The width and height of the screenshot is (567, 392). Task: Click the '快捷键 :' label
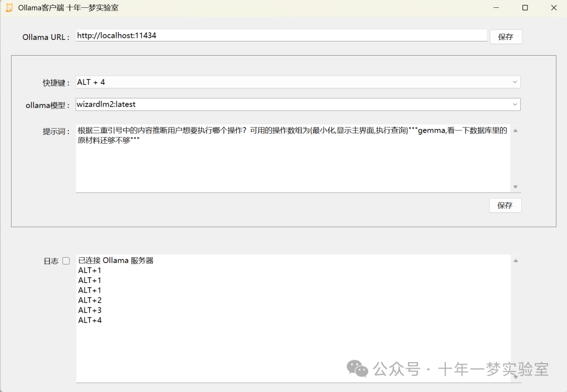[56, 83]
